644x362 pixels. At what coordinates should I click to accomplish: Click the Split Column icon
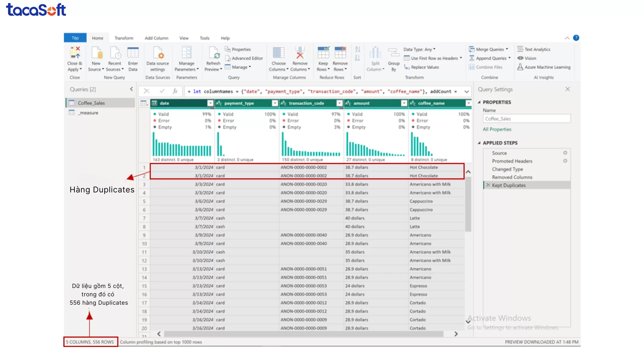click(375, 53)
